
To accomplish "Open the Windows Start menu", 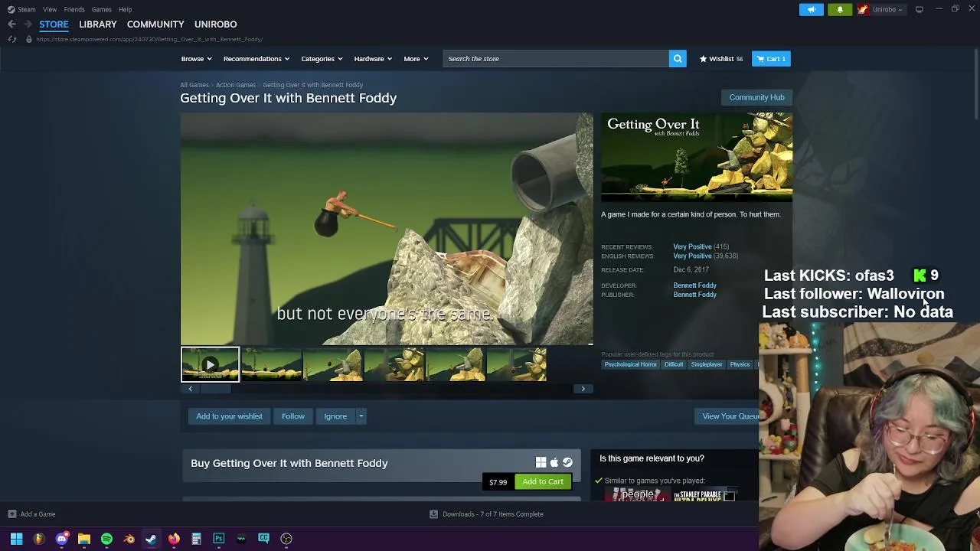I will click(x=16, y=539).
